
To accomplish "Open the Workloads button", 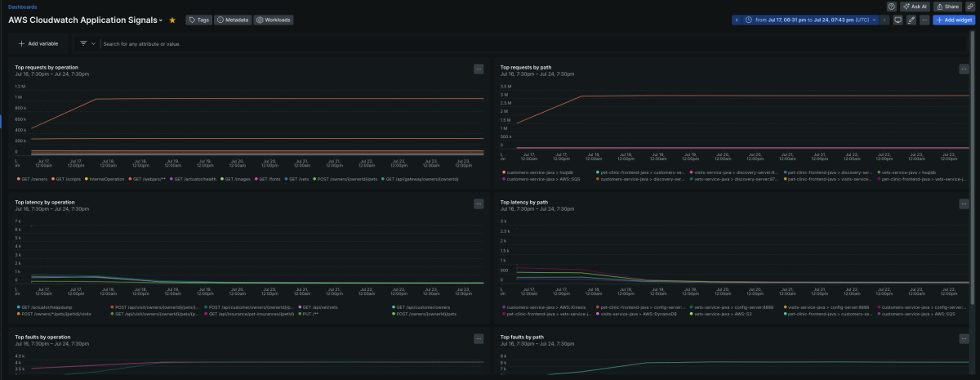I will pos(274,20).
